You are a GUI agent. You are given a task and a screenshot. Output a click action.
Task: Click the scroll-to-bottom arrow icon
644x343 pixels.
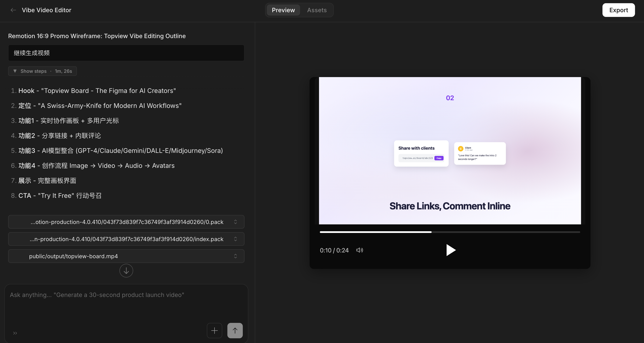pos(126,271)
